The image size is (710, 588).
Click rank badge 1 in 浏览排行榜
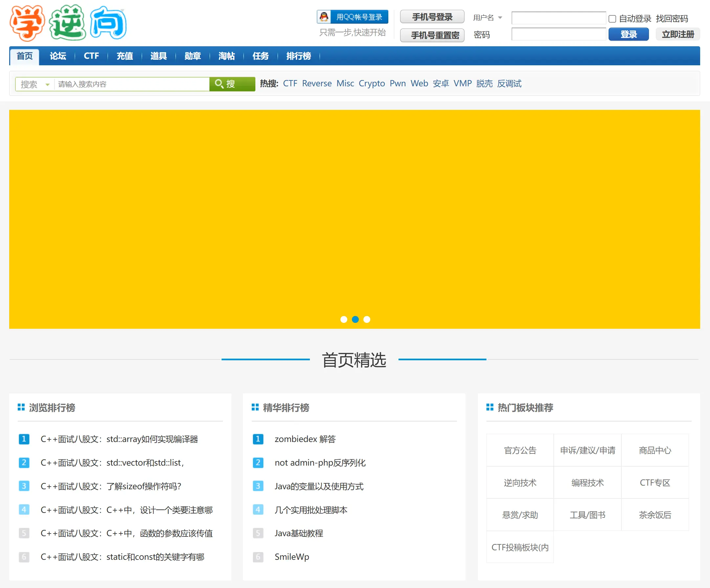tap(24, 439)
